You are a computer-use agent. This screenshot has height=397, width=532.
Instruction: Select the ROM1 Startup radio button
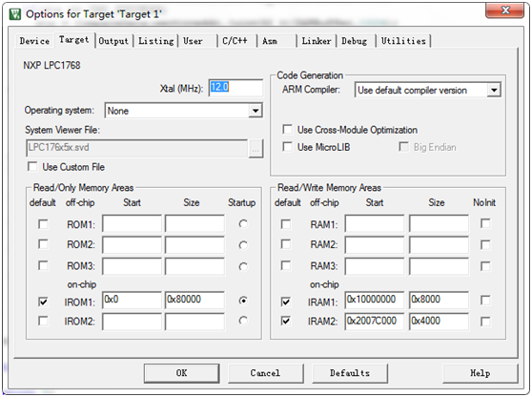[x=243, y=224]
